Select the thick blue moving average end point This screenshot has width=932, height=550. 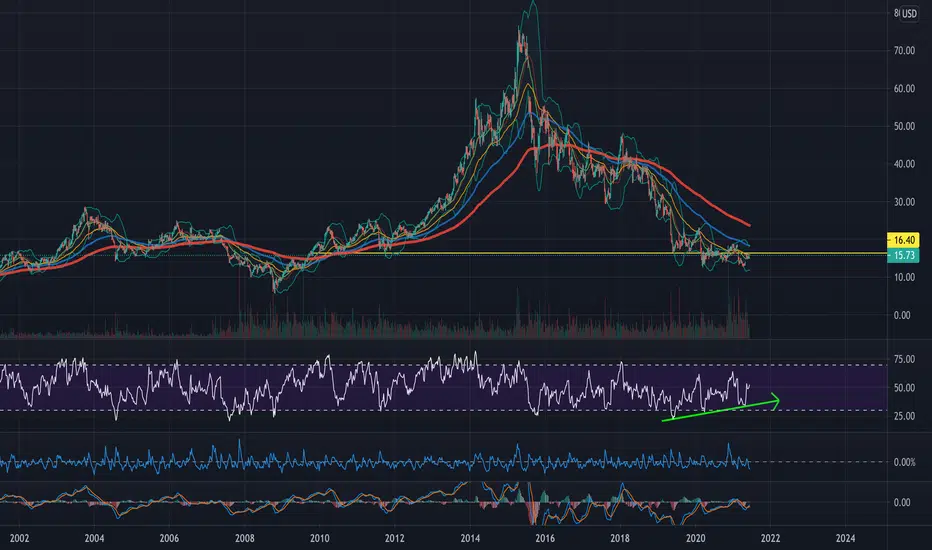748,245
